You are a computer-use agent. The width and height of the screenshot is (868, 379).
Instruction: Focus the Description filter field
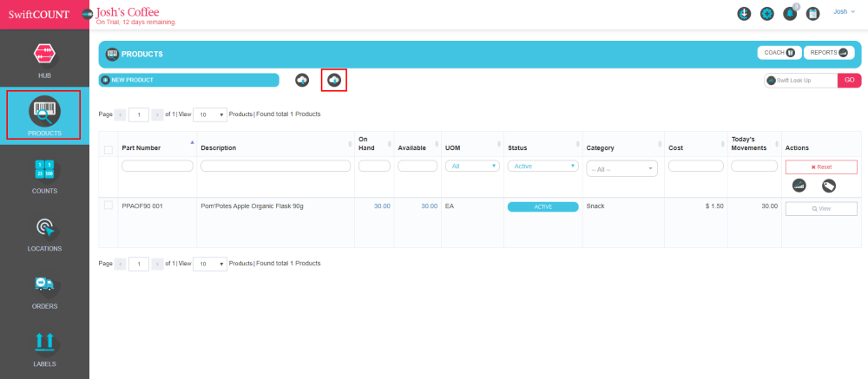click(275, 166)
